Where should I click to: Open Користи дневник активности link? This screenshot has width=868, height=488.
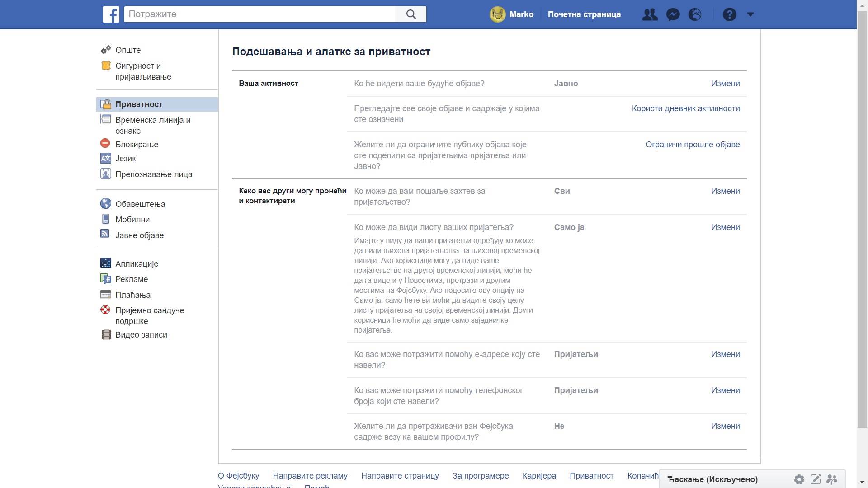tap(685, 108)
